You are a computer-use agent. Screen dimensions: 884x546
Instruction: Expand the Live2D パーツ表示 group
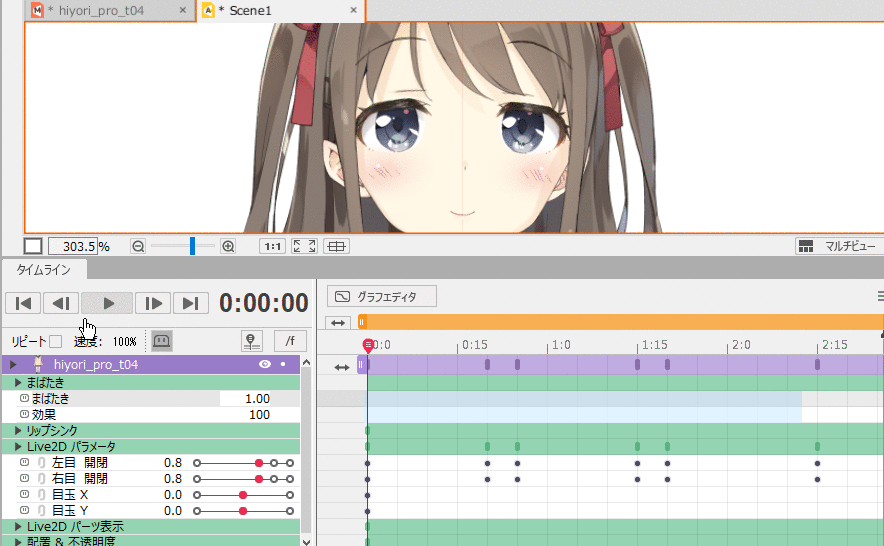pyautogui.click(x=18, y=526)
